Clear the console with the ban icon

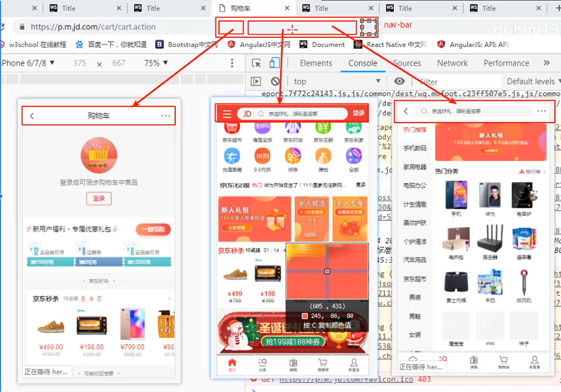[x=275, y=82]
